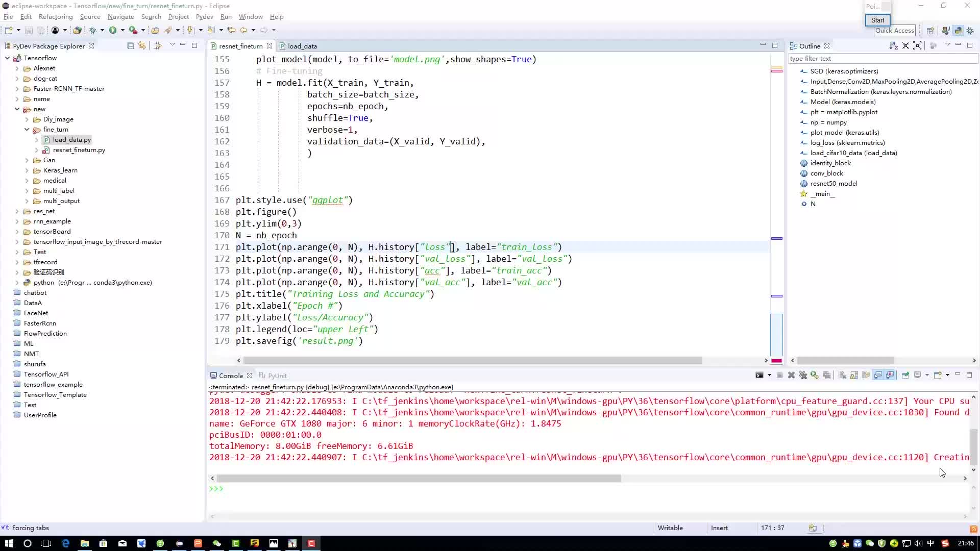
Task: Click the resnet50_model item in Outline
Action: pos(834,183)
